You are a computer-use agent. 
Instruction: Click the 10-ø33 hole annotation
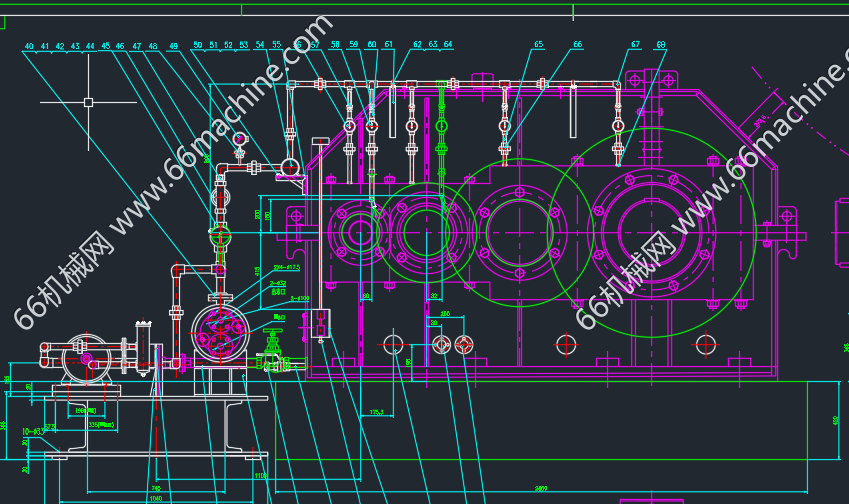click(x=33, y=431)
